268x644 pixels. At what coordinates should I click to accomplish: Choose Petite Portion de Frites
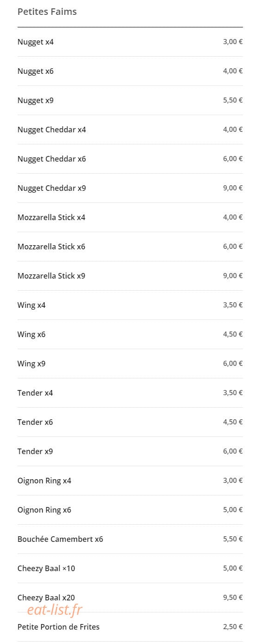(130, 627)
